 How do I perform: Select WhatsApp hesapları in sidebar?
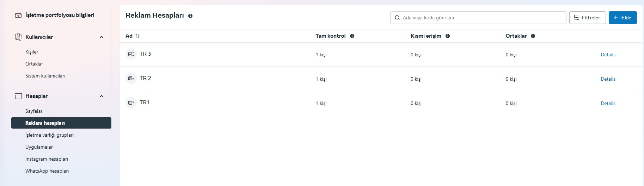[x=47, y=171]
